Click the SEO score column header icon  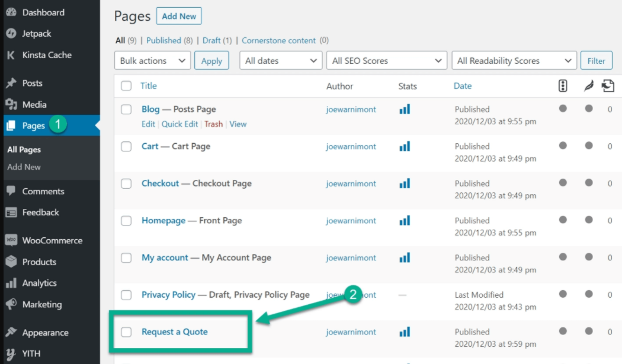563,86
